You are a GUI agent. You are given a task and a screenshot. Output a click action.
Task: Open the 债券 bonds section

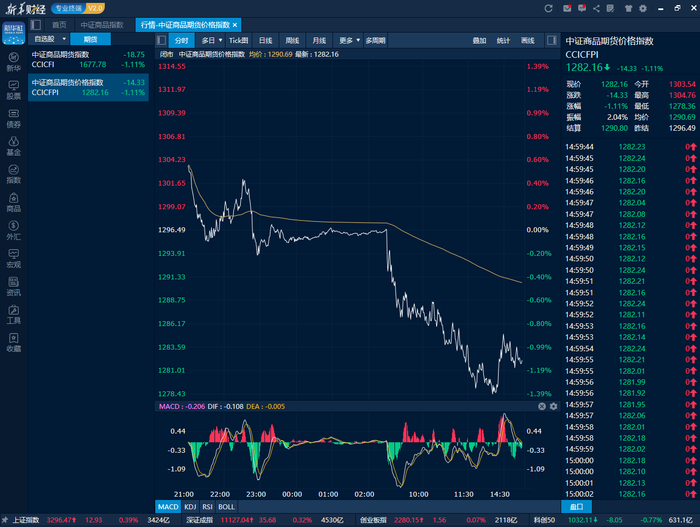click(x=13, y=118)
